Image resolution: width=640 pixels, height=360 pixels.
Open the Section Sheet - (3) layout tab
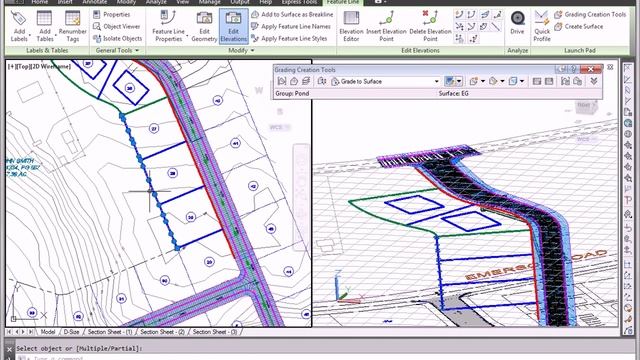(x=215, y=332)
